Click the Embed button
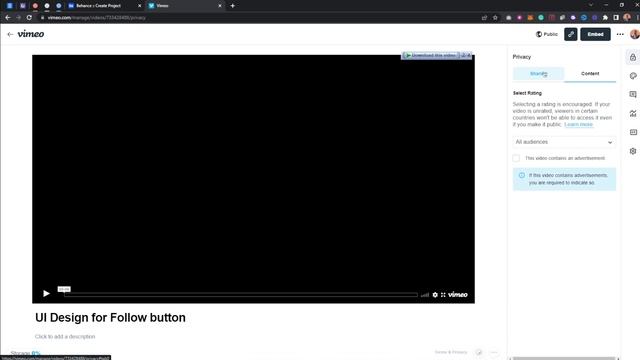Viewport: 640px width, 360px height. pos(595,34)
